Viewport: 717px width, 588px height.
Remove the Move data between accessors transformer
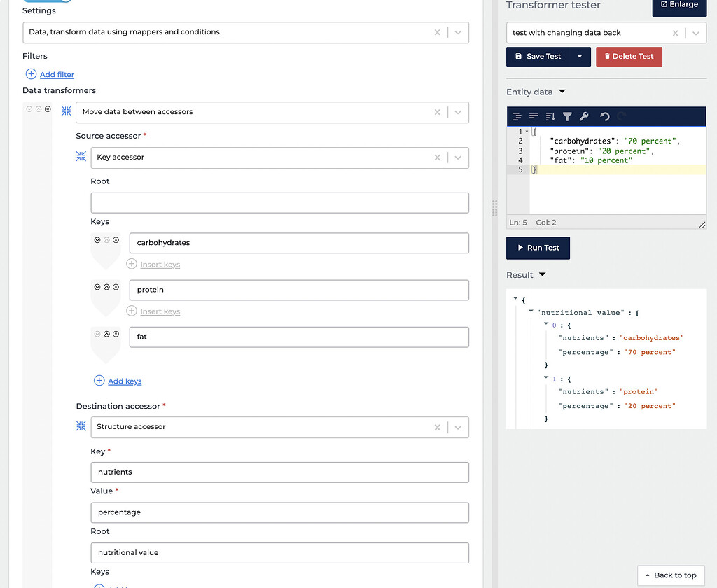tap(48, 108)
